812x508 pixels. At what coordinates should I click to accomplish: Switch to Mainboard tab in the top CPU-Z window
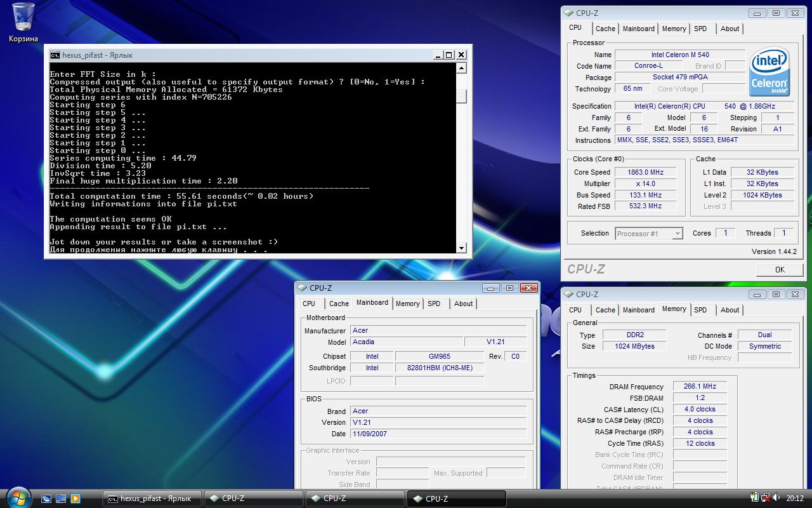[x=639, y=29]
